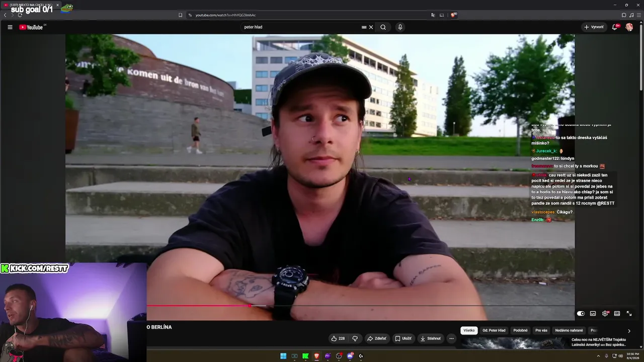Start voice search with the microphone icon

[x=400, y=27]
